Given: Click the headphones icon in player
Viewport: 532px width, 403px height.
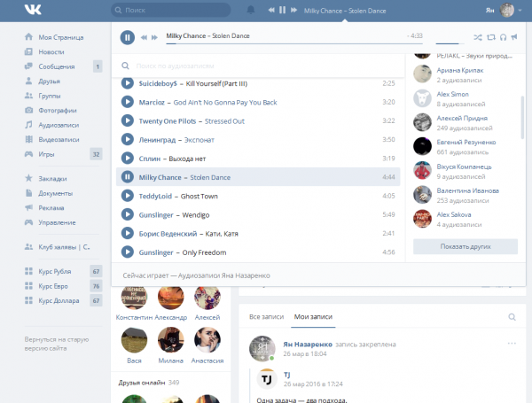Looking at the screenshot, I should (x=502, y=37).
